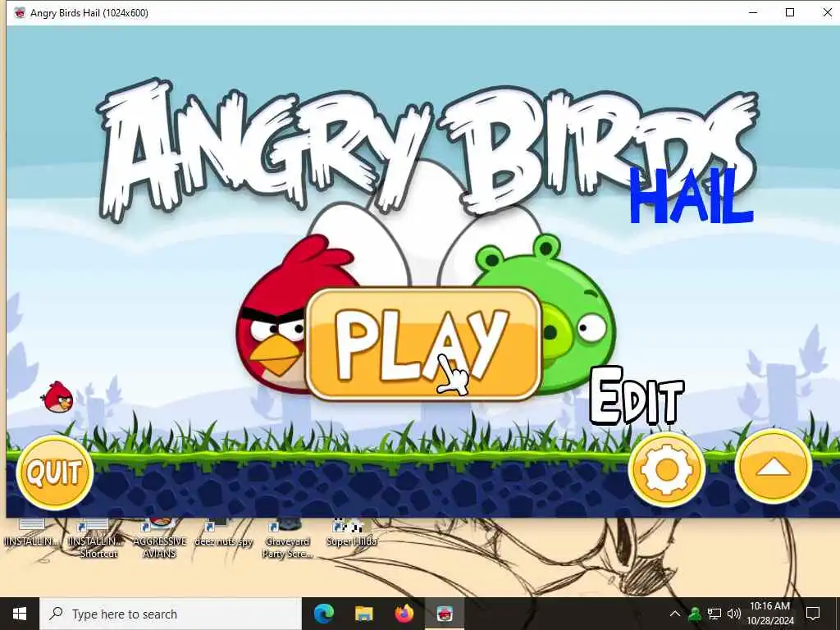The width and height of the screenshot is (840, 630).
Task: Click the Angry Birds Hail title-bar icon
Action: click(x=20, y=12)
